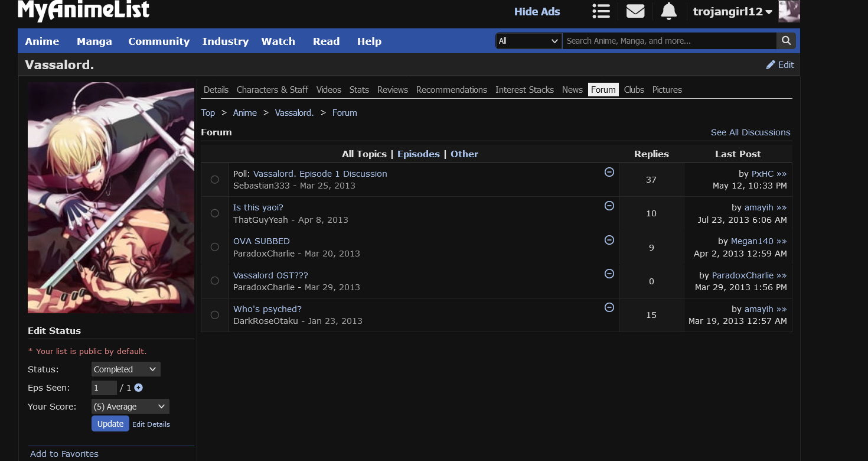This screenshot has width=868, height=461.
Task: Open the Community menu
Action: tap(159, 41)
